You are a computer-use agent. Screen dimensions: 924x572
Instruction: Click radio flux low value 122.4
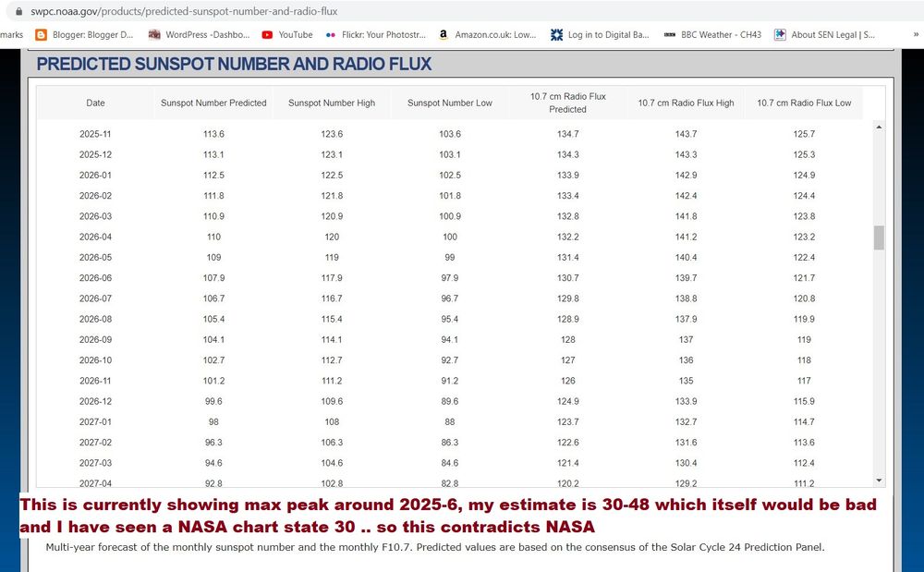pyautogui.click(x=804, y=258)
